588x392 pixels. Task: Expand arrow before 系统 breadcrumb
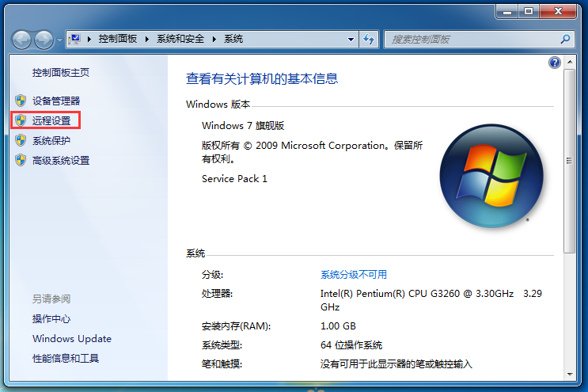tap(214, 39)
